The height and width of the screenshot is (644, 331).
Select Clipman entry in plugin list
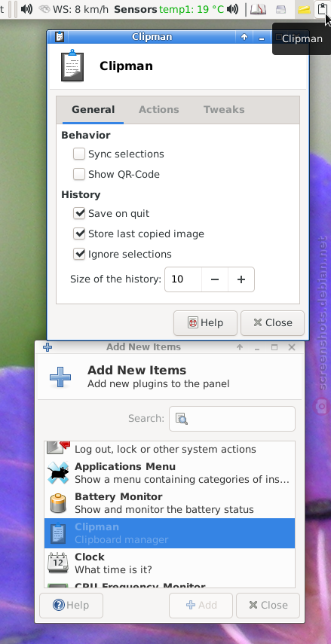(170, 533)
